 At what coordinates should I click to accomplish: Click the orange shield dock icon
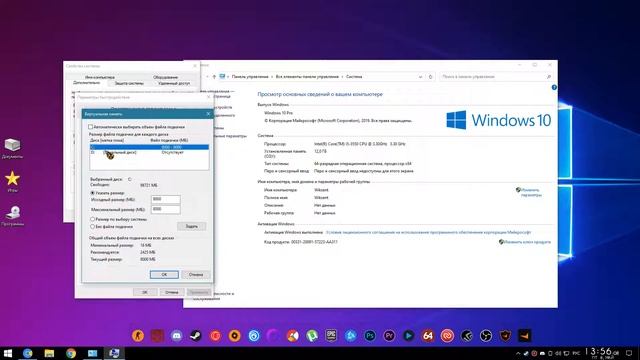pos(505,336)
